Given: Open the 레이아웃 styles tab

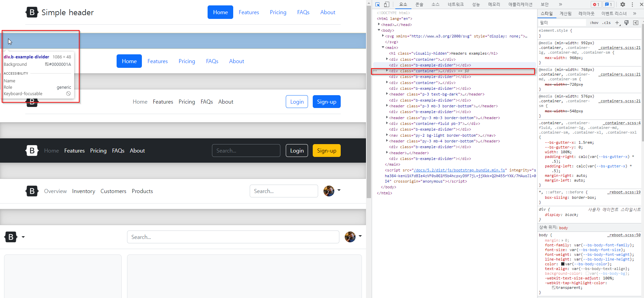Looking at the screenshot, I should [x=586, y=13].
